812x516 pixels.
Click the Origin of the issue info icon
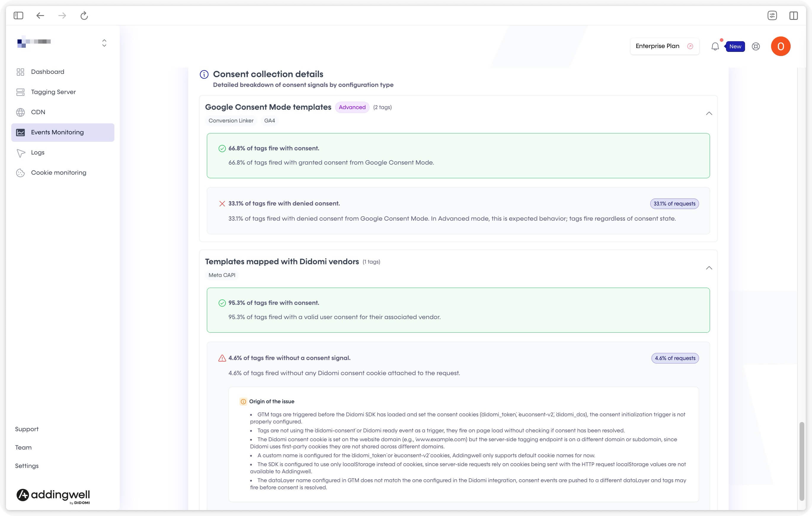point(243,402)
